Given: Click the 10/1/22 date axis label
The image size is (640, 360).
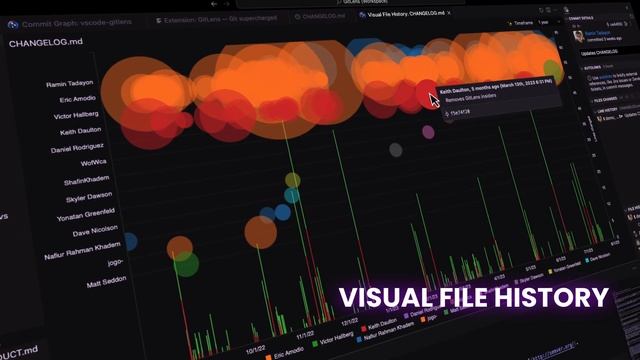Looking at the screenshot, I should click(x=256, y=350).
